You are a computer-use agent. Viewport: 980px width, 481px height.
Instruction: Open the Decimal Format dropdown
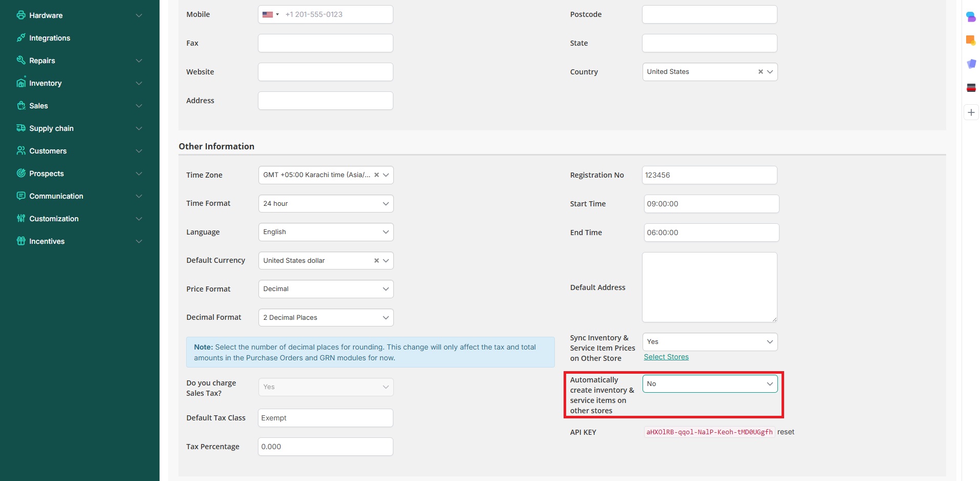pos(326,318)
